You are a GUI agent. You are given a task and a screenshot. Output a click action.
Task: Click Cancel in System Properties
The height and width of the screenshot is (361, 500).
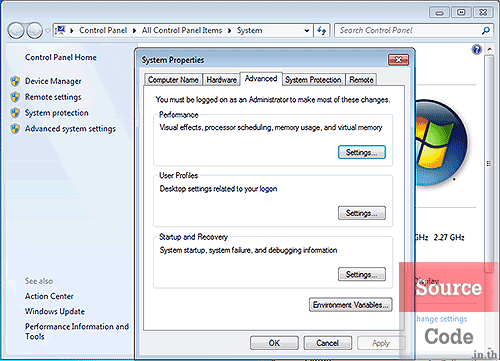point(327,343)
